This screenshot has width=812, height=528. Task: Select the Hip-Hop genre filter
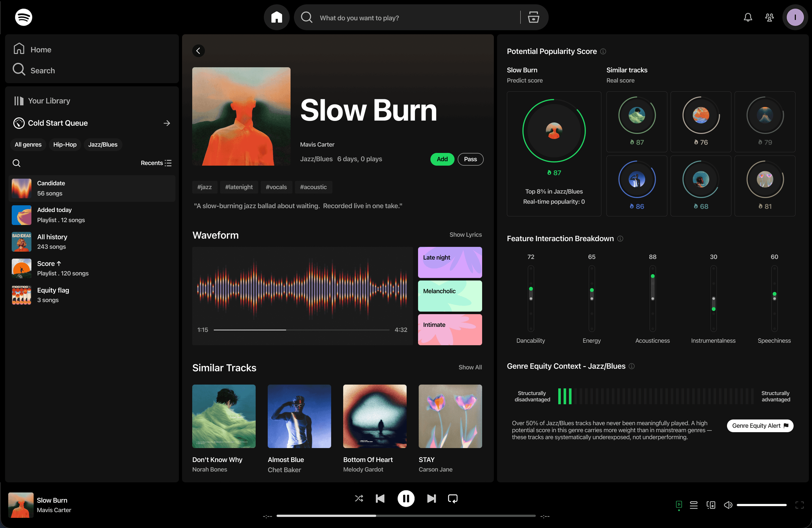tap(65, 145)
